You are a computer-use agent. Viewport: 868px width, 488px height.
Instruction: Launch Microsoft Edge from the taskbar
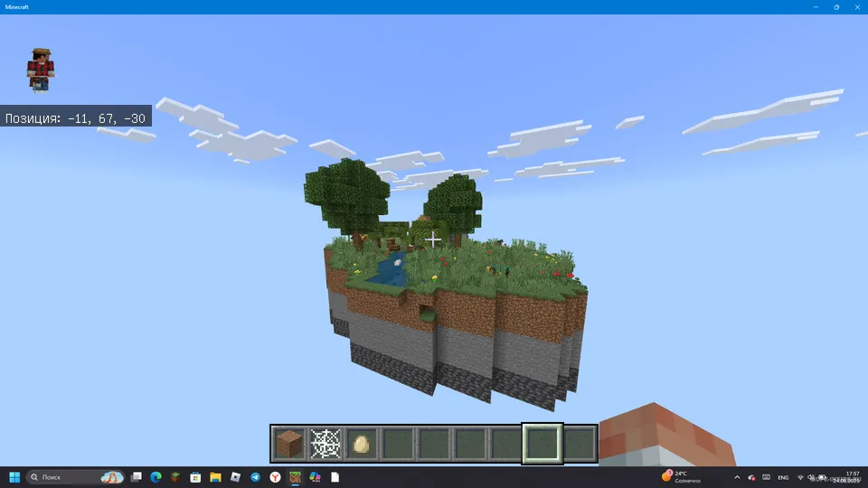coord(156,477)
